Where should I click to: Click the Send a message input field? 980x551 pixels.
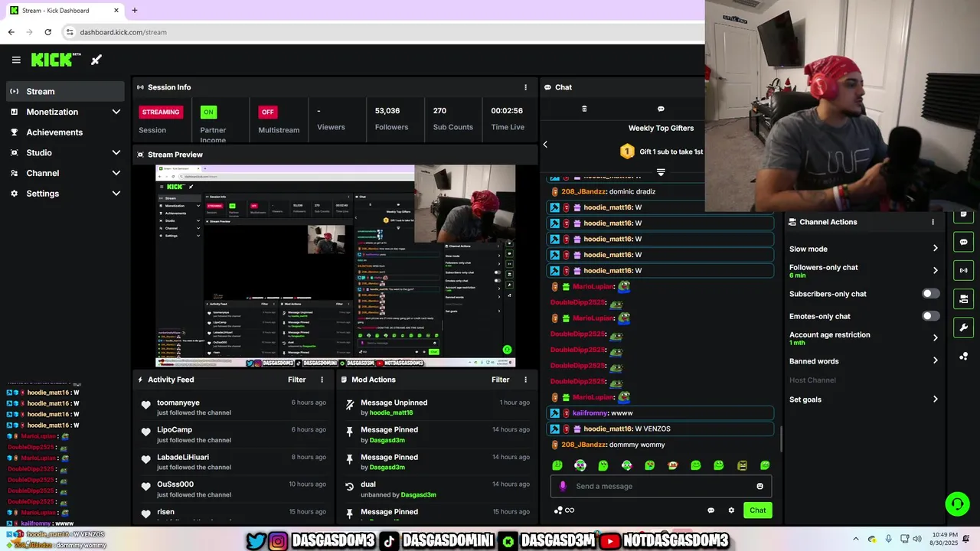click(661, 486)
